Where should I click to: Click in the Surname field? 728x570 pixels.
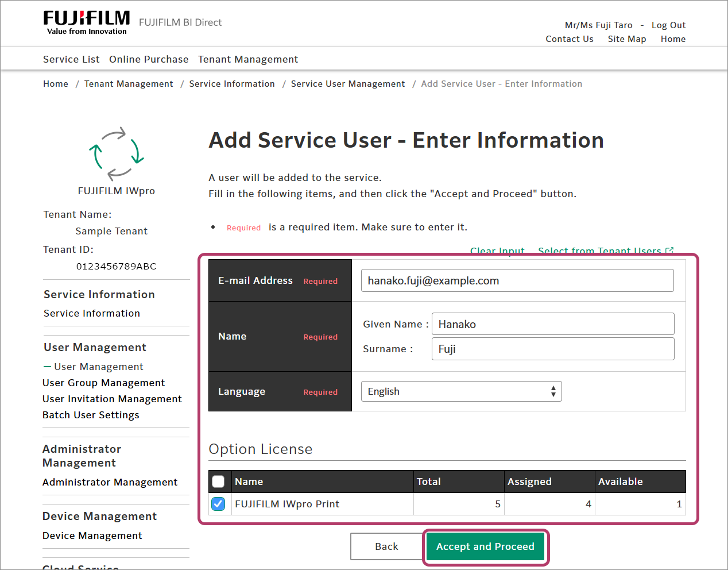(552, 349)
